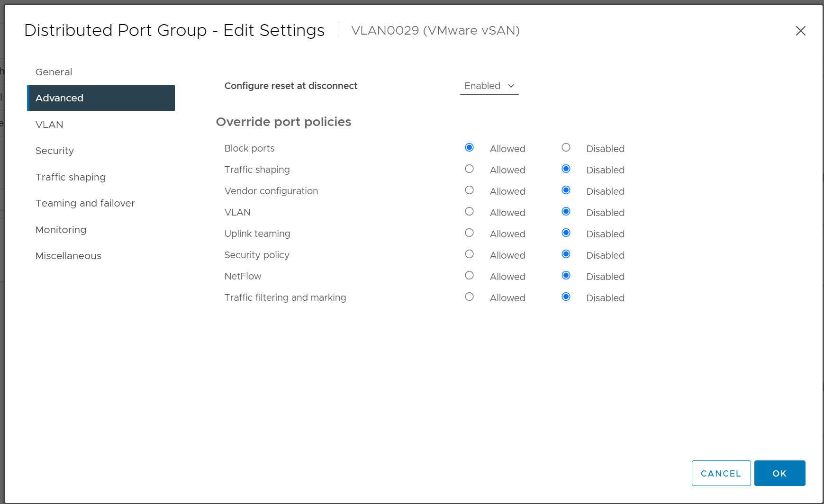The height and width of the screenshot is (504, 824).
Task: Go to the VLAN section in sidebar
Action: 101,125
